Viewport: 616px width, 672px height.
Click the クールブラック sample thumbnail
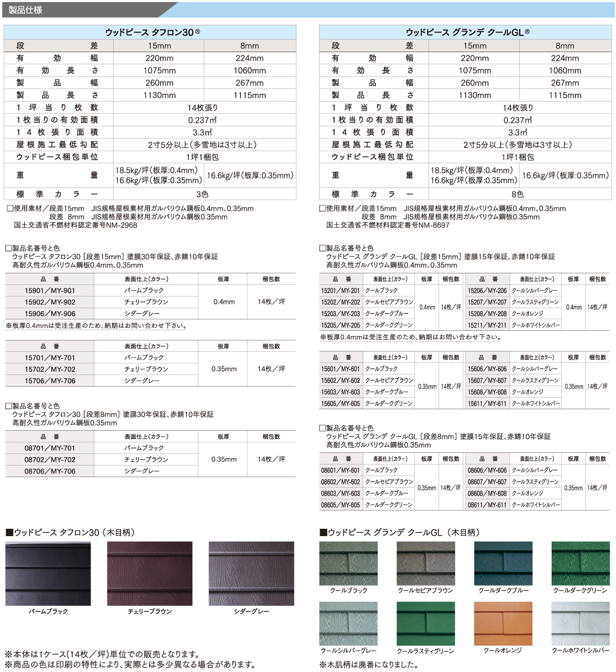(x=349, y=563)
